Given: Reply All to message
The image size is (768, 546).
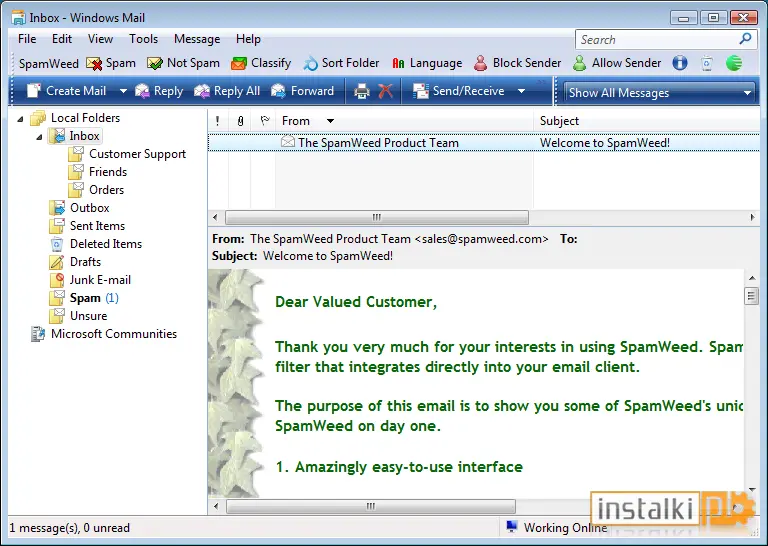Looking at the screenshot, I should pyautogui.click(x=227, y=91).
